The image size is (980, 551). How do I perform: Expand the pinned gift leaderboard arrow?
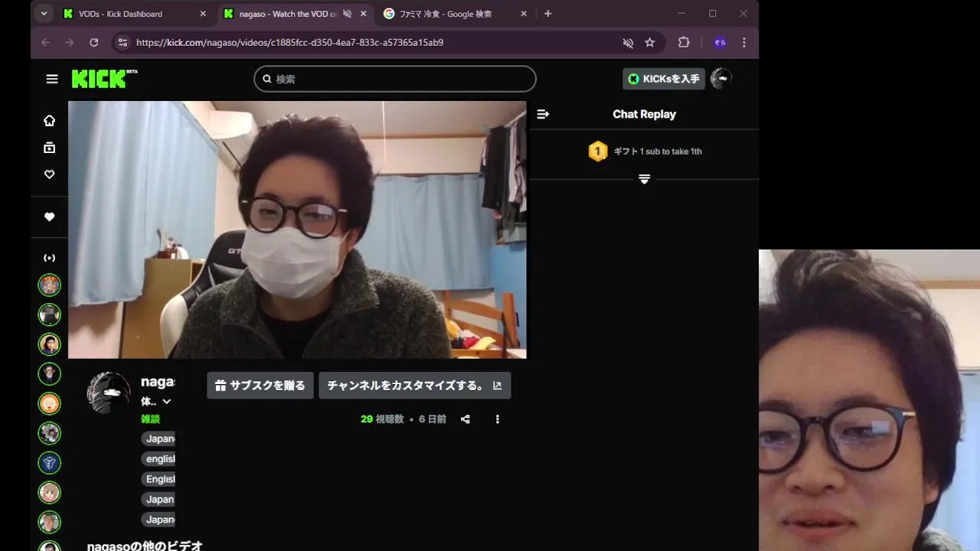coord(644,179)
